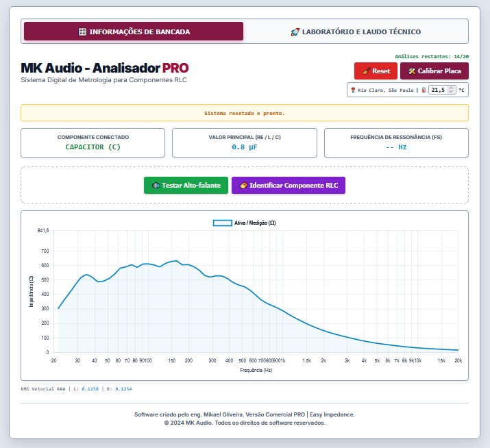This screenshot has height=448, width=490.
Task: Click the 841,6 y-axis maximum label
Action: click(43, 231)
